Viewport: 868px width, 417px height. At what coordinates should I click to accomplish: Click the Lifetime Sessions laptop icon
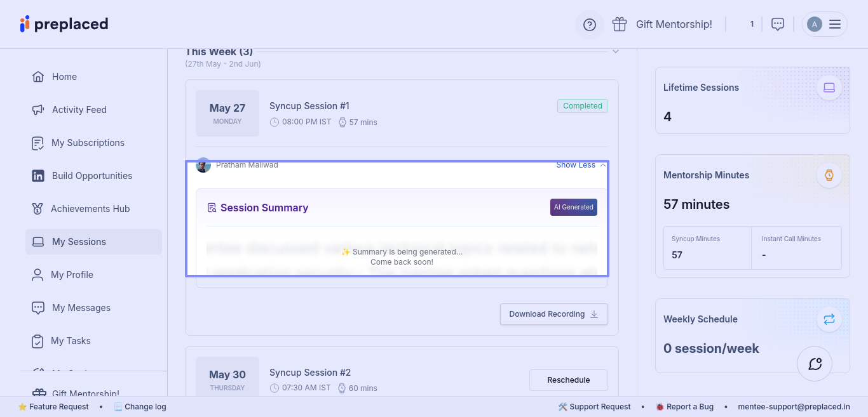[829, 88]
